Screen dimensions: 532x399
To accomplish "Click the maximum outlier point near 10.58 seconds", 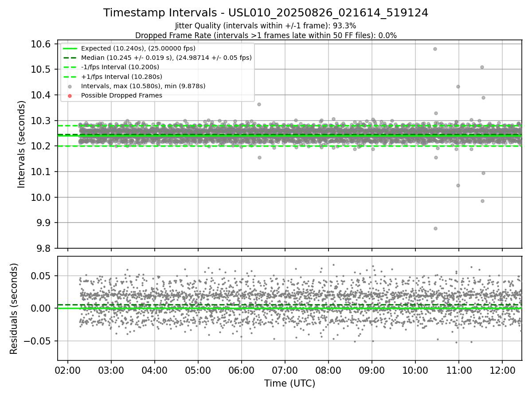I will pyautogui.click(x=435, y=49).
